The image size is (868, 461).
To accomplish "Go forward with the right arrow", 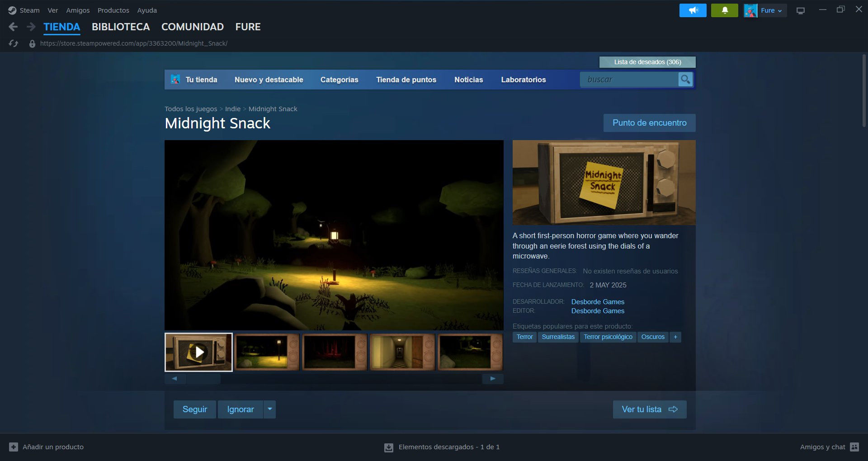I will click(31, 27).
